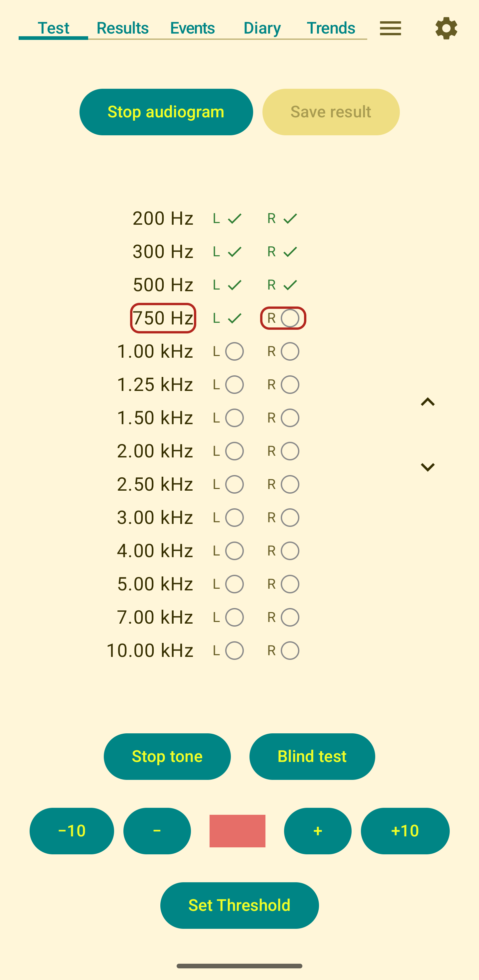Click the 500 Hz right ear checkmark
This screenshot has width=479, height=980.
coord(290,285)
